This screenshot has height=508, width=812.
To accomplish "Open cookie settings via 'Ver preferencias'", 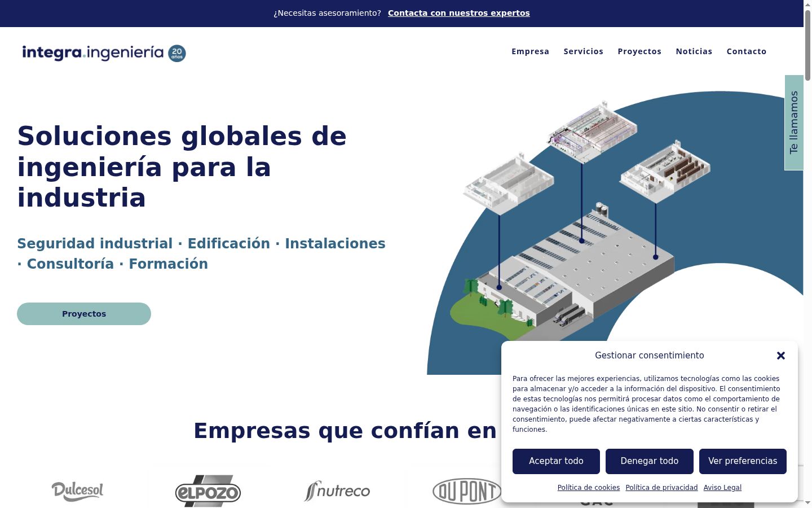I will [743, 461].
